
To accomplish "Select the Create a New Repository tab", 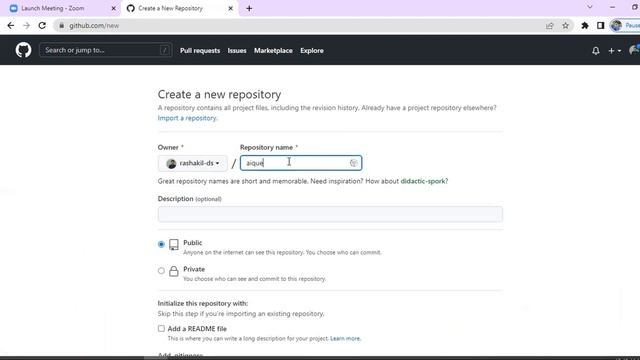I will [x=180, y=8].
